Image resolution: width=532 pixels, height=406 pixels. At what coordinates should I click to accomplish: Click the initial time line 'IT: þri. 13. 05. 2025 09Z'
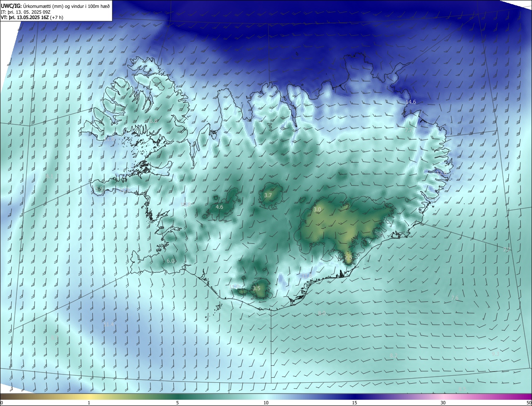tap(26, 12)
